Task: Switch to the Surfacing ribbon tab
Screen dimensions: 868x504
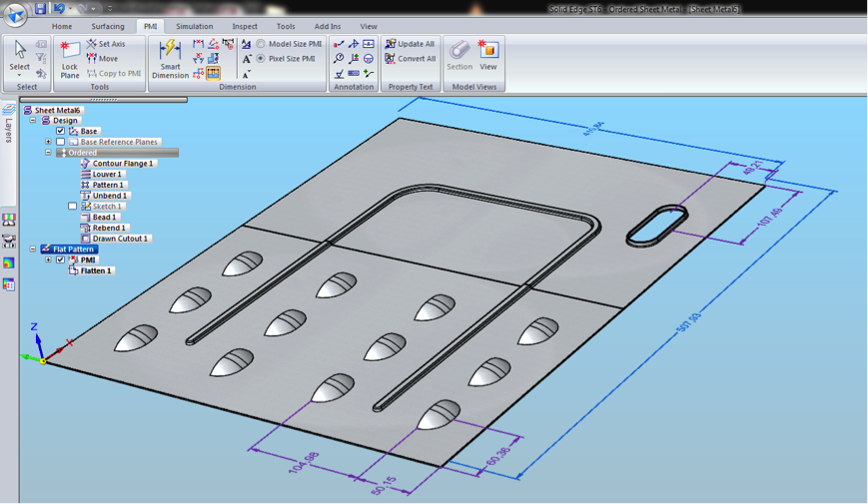Action: (x=108, y=26)
